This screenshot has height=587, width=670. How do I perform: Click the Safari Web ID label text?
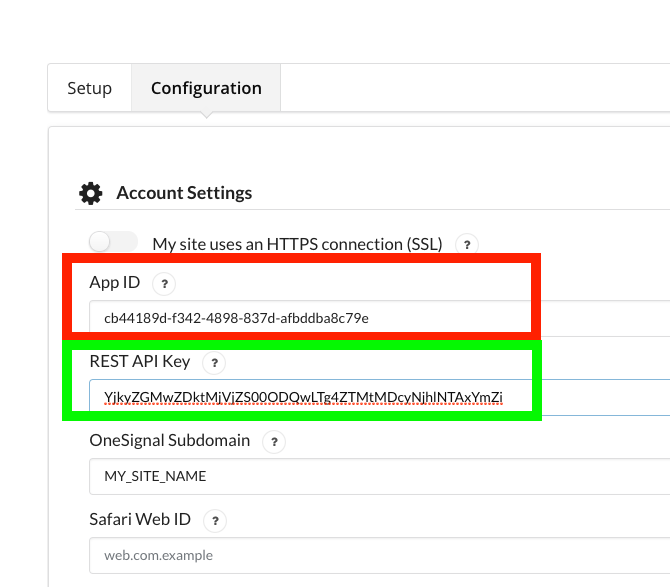(x=139, y=519)
